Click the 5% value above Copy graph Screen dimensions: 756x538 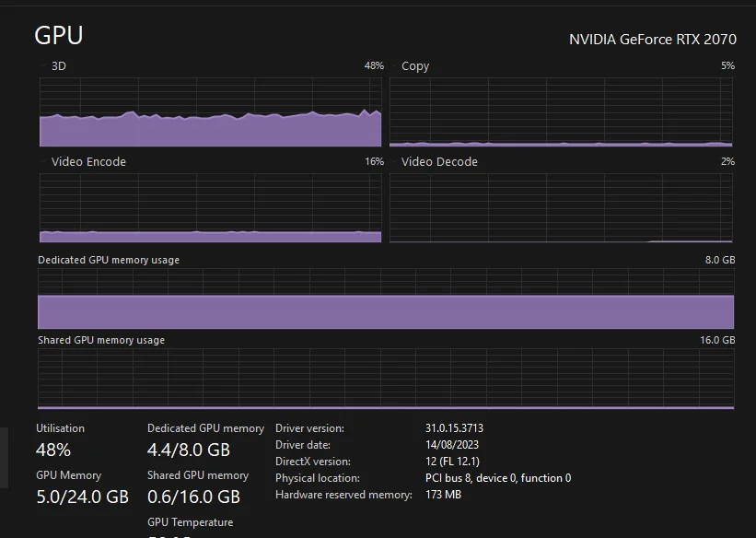pos(728,65)
